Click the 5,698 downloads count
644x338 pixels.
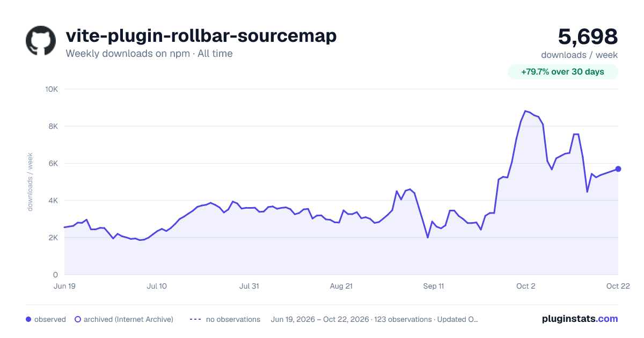(588, 36)
